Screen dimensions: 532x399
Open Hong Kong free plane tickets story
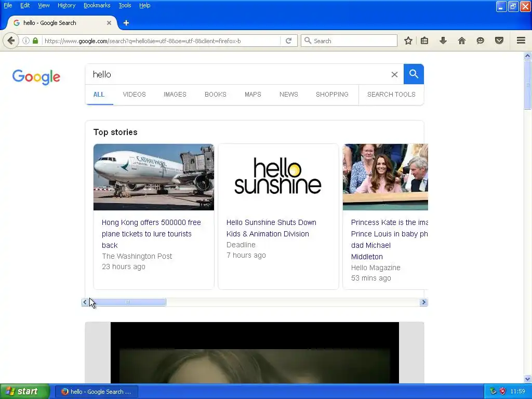click(151, 234)
